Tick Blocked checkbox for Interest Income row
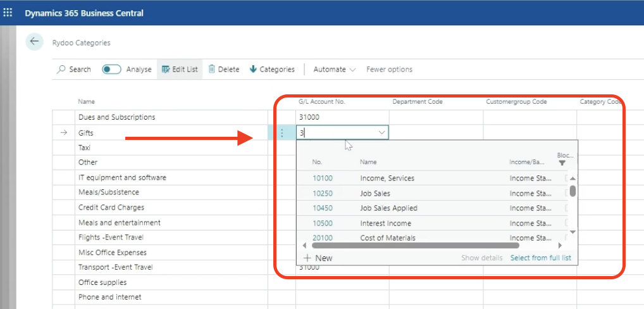 click(567, 223)
